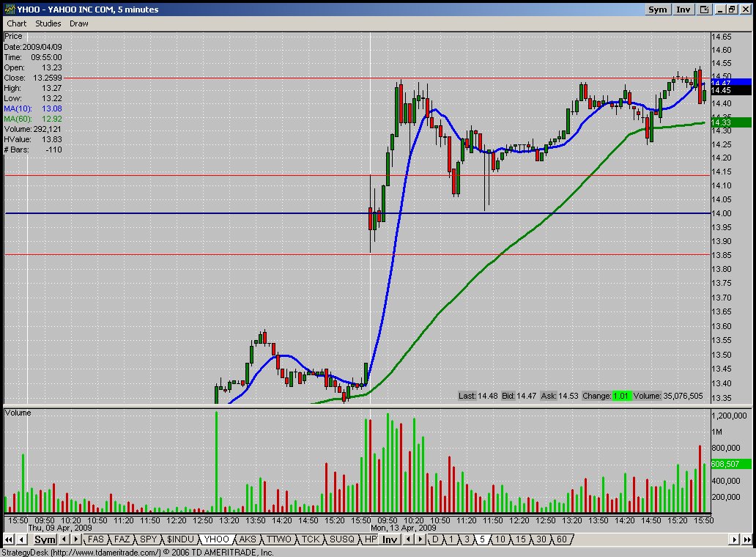Click the green 14.33 MA price tag

pos(731,122)
